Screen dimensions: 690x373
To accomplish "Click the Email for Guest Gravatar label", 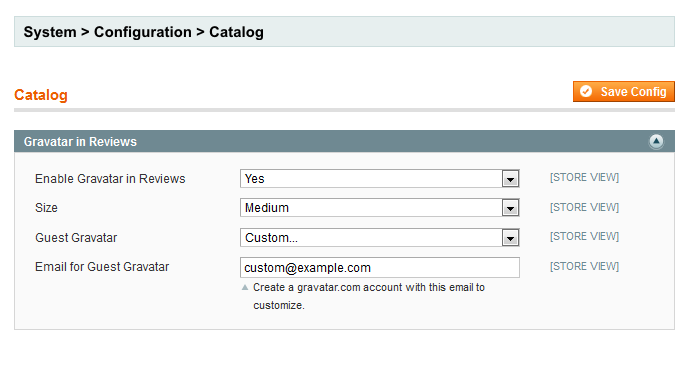I will (102, 267).
